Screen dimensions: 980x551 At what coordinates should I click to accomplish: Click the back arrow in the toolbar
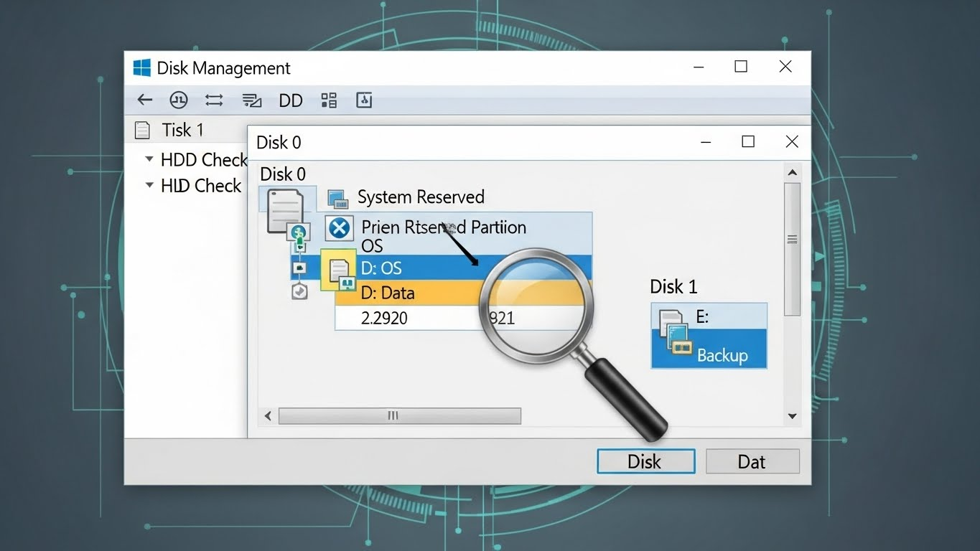[x=144, y=100]
